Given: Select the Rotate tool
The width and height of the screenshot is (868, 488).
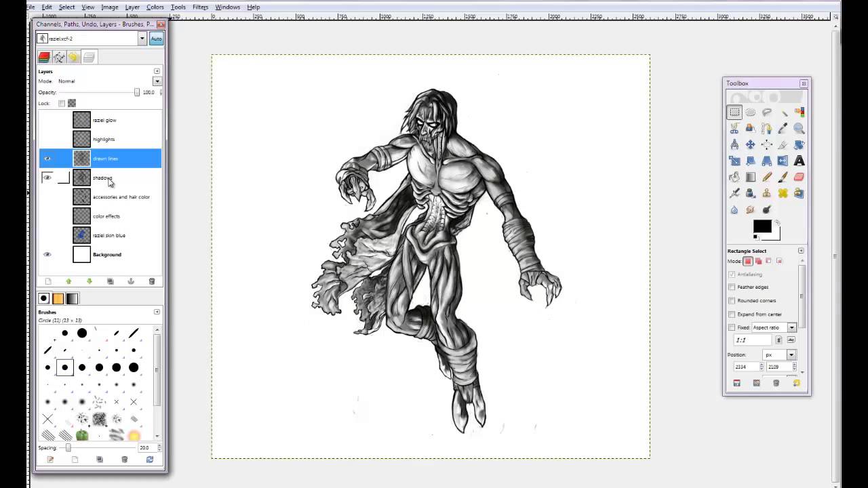Looking at the screenshot, I should pyautogui.click(x=799, y=144).
